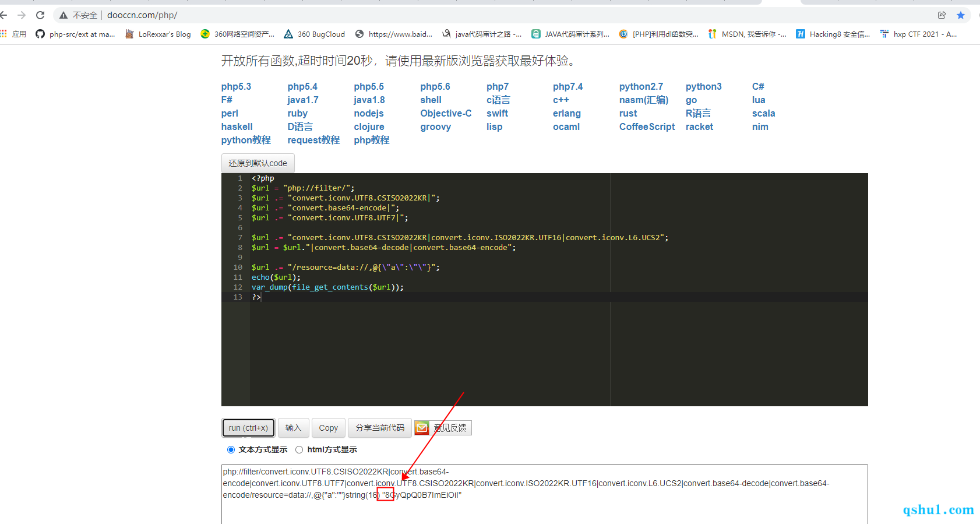Select the swift language link
Viewport: 980px width, 524px height.
tap(497, 113)
